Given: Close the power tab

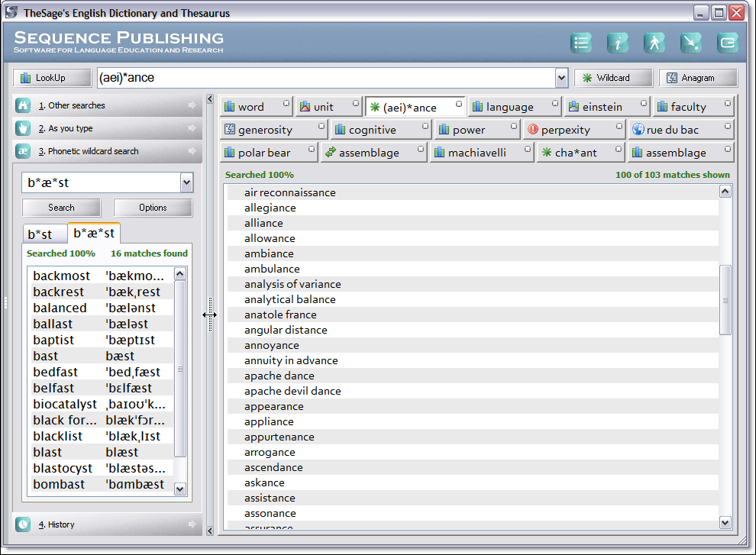Looking at the screenshot, I should point(514,126).
